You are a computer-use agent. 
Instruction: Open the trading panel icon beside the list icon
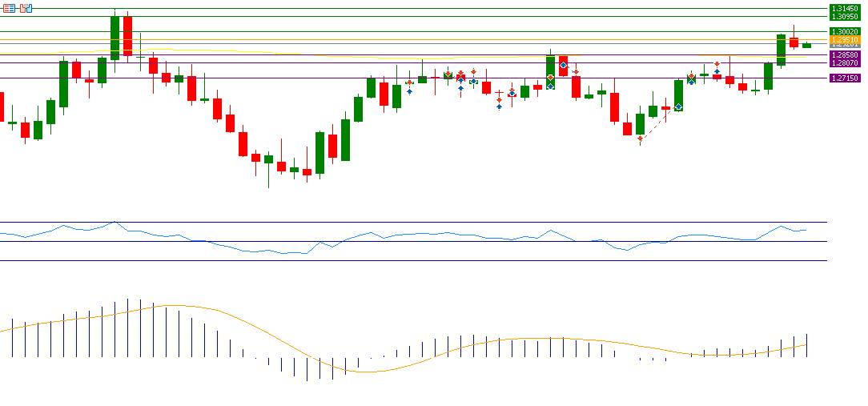26,8
